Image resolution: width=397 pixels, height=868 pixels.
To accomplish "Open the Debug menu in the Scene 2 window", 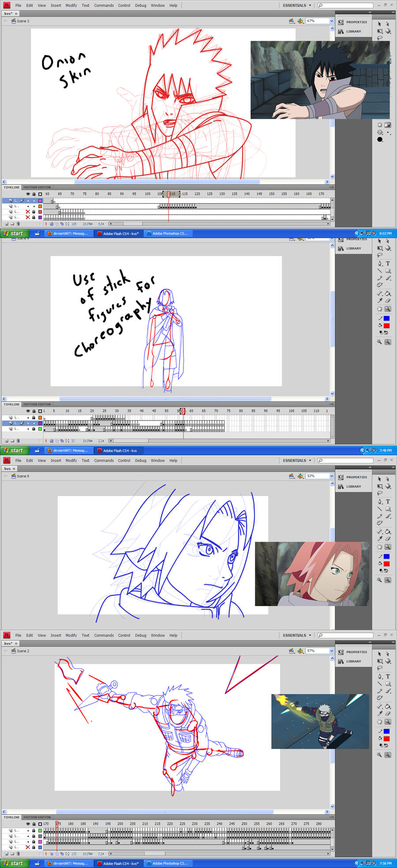I will click(141, 635).
